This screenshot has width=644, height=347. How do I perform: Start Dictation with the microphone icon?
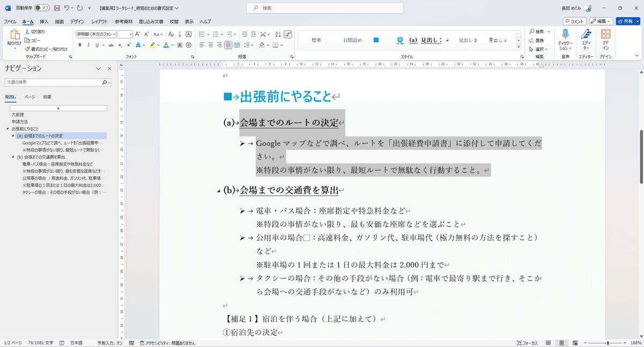(565, 34)
